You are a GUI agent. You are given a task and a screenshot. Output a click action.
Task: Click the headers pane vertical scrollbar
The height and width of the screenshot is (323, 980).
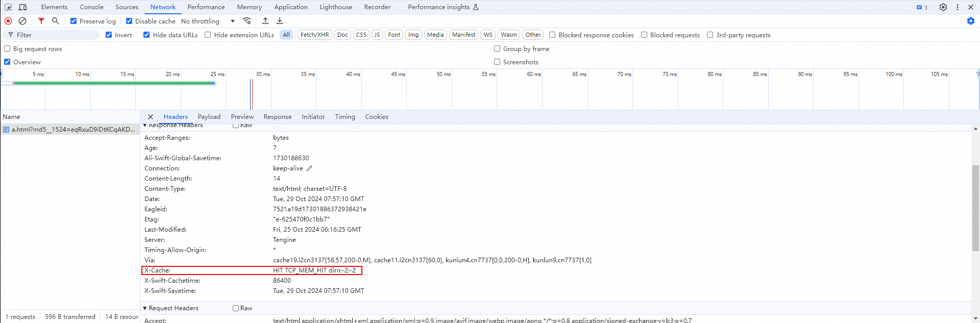(975, 208)
